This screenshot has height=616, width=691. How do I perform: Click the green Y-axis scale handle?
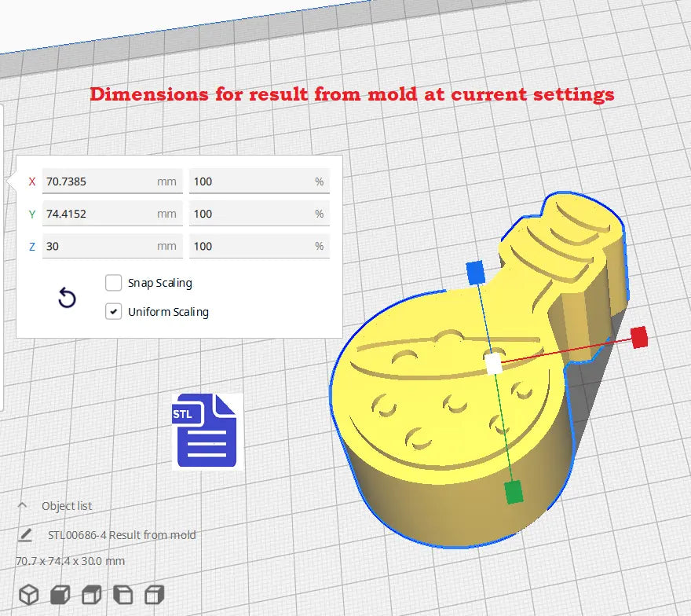[514, 492]
